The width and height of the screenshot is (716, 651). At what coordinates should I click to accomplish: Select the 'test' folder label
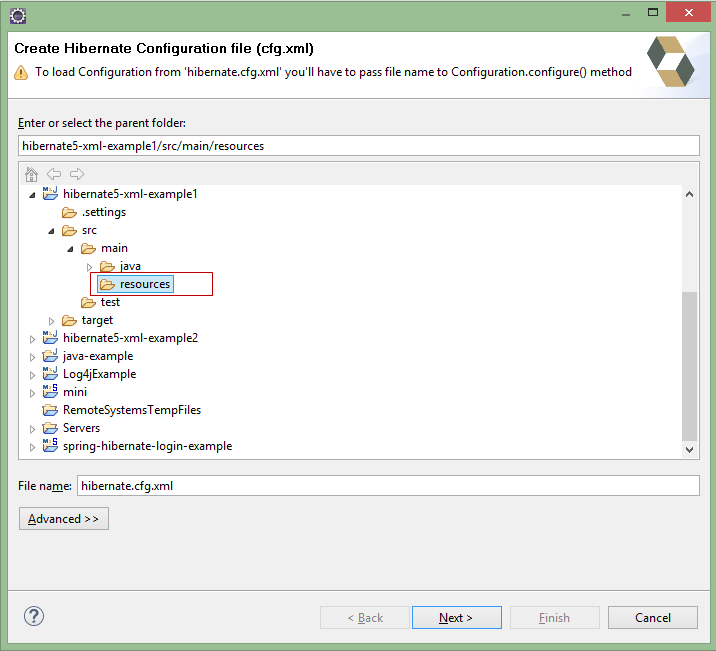pyautogui.click(x=110, y=302)
